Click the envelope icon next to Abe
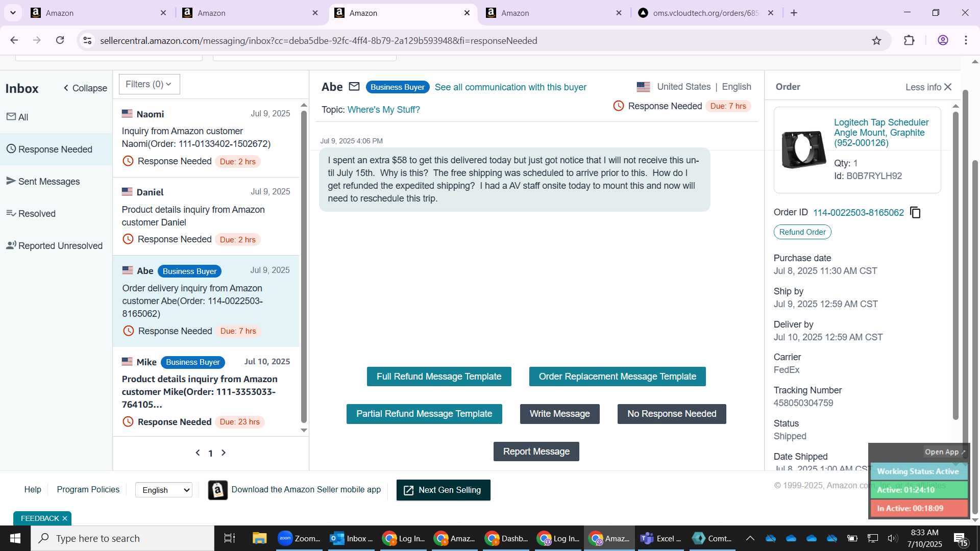 [354, 87]
